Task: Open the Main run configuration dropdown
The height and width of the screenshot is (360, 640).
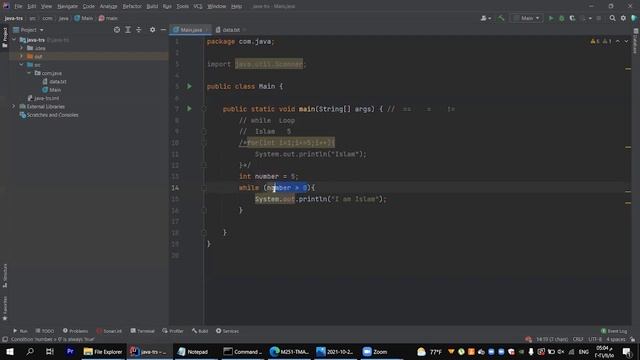Action: tap(527, 18)
